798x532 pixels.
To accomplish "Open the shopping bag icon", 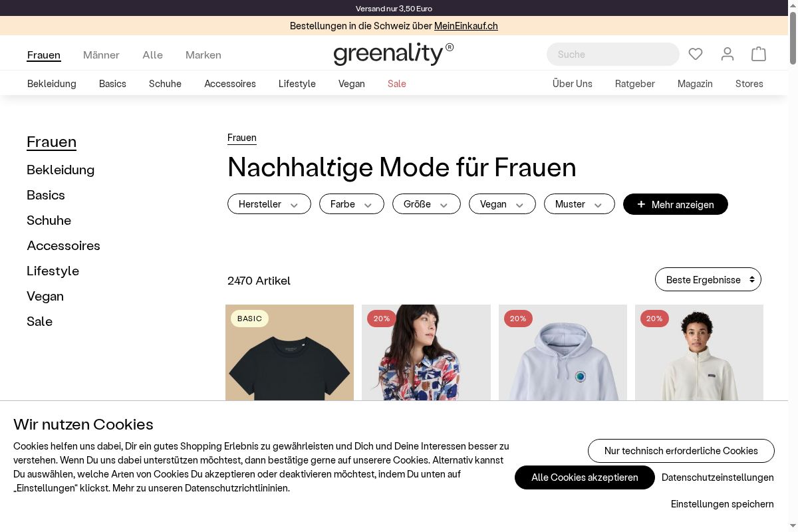I will 759,54.
